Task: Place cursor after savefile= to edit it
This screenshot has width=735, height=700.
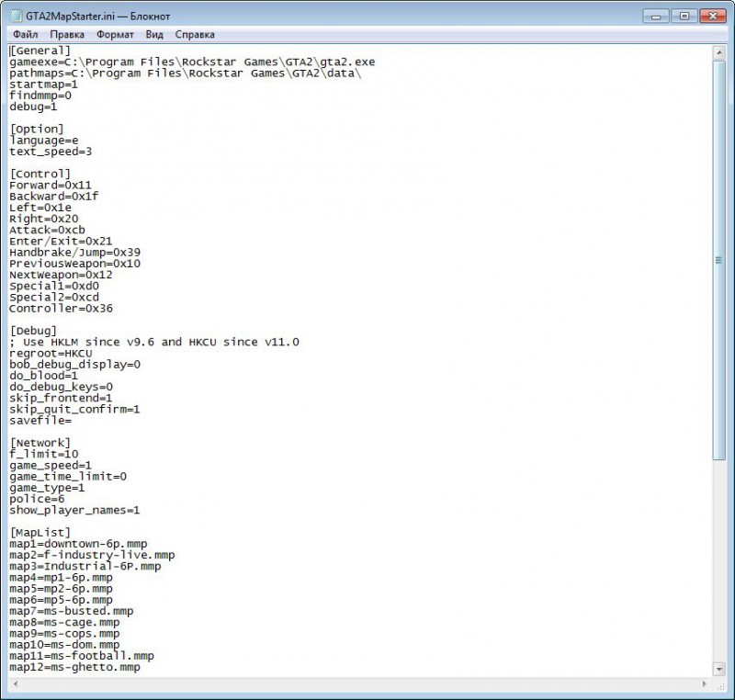Action: click(73, 420)
